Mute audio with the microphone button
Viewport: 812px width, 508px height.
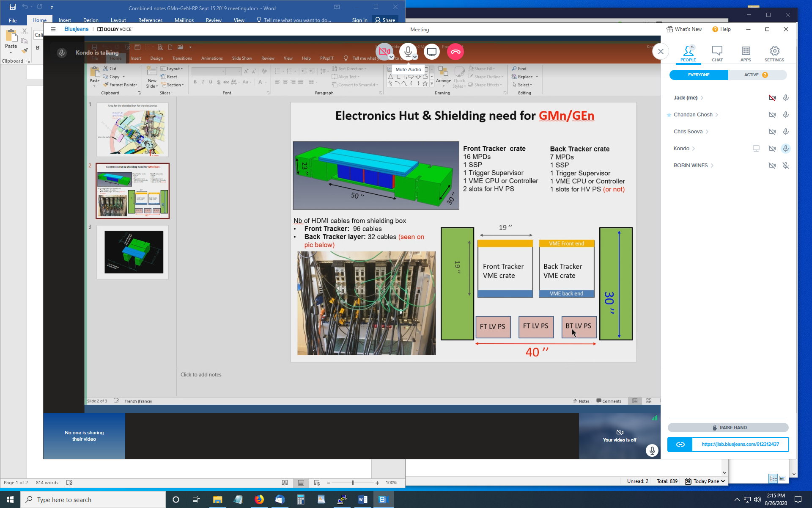pos(408,52)
